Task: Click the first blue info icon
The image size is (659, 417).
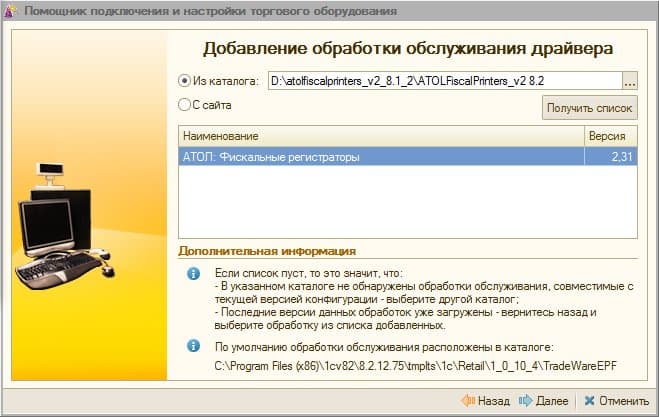Action: [193, 274]
